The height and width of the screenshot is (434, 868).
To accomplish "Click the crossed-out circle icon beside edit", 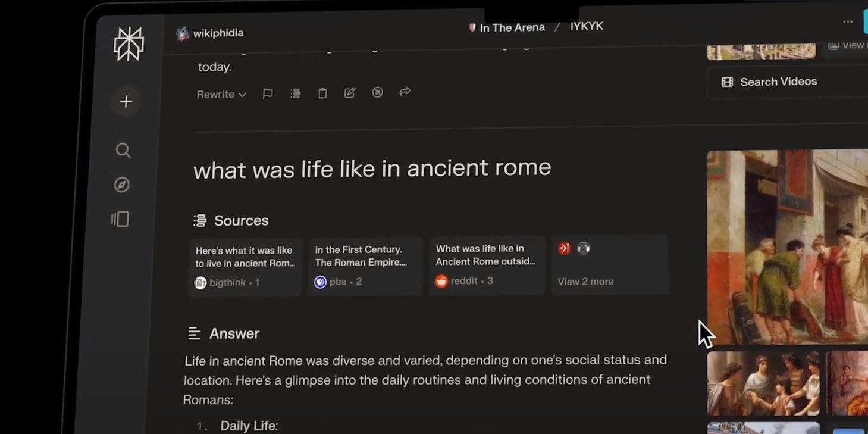I will (x=377, y=92).
